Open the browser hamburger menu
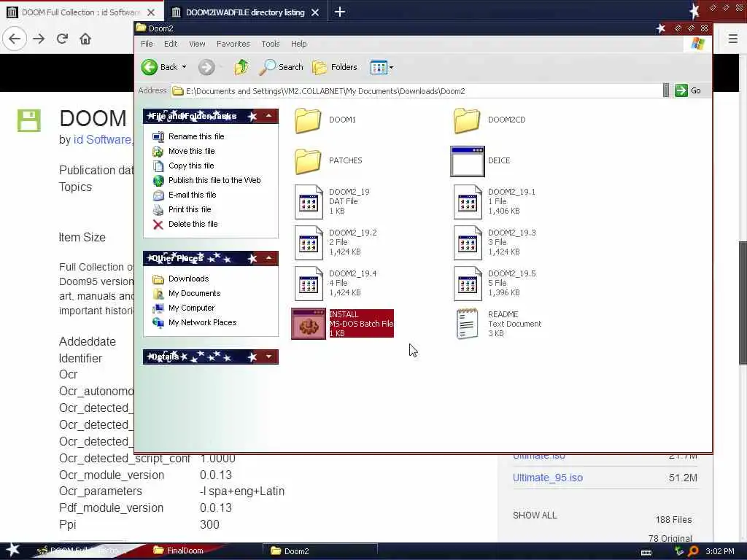This screenshot has height=560, width=747. tap(732, 39)
